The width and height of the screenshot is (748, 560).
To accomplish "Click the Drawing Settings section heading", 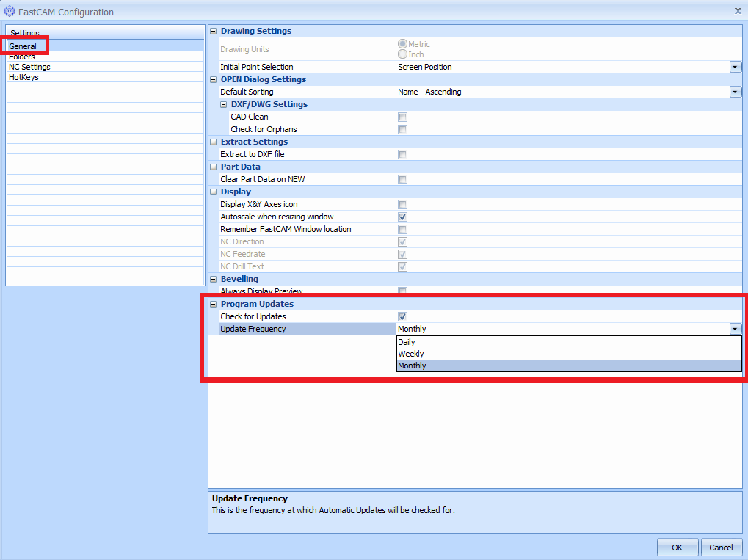I will [x=255, y=31].
